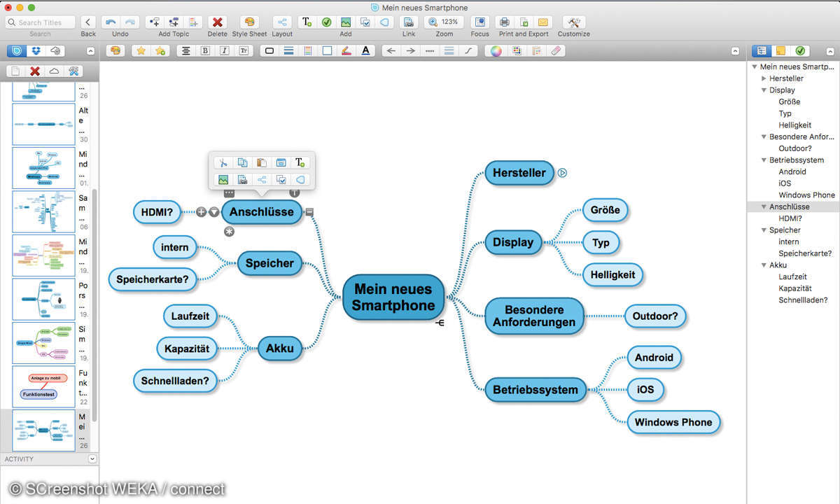Show the task view with green check

[799, 50]
